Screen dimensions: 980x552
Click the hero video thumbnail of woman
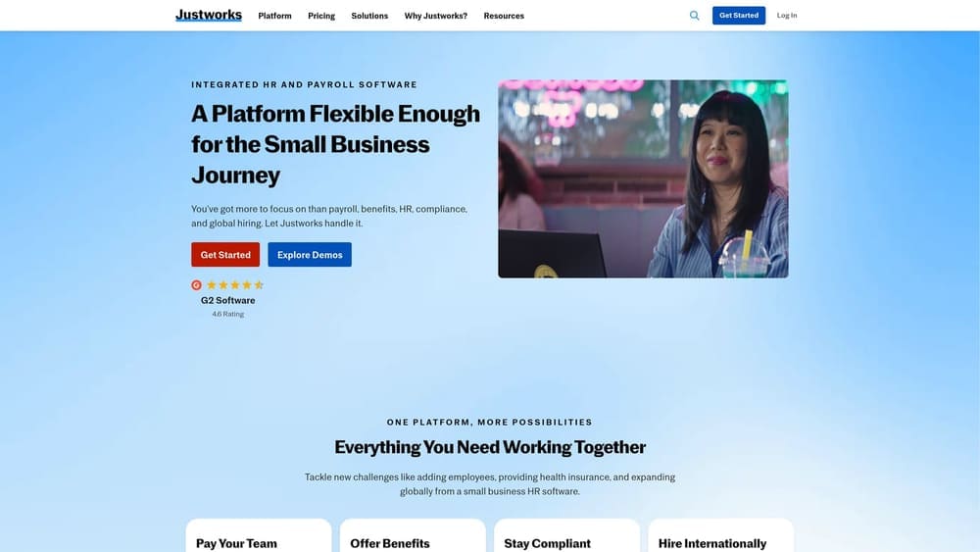[x=643, y=178]
